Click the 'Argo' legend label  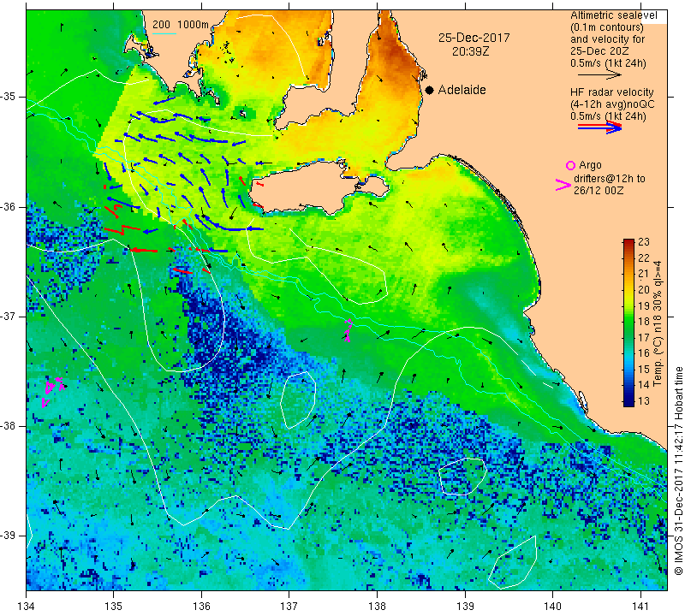pyautogui.click(x=590, y=165)
